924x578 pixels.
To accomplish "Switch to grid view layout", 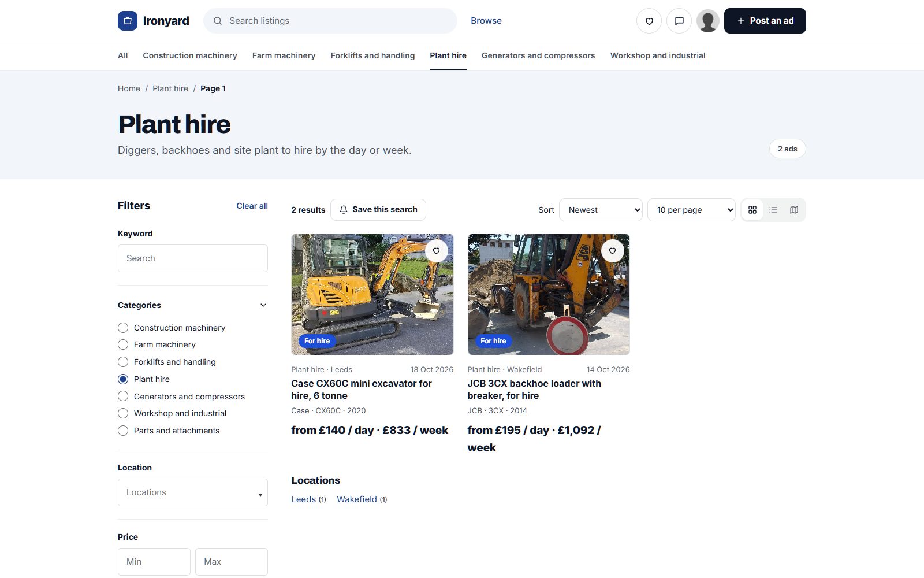I will [752, 210].
